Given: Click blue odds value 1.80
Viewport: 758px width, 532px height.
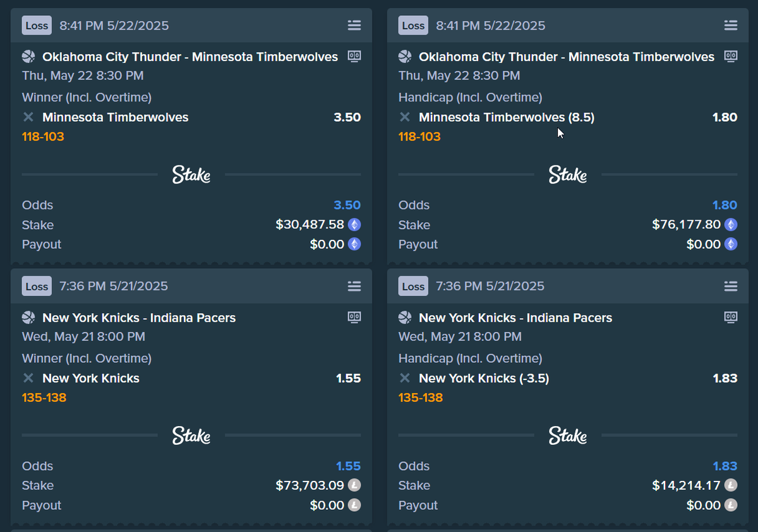Looking at the screenshot, I should (x=725, y=205).
